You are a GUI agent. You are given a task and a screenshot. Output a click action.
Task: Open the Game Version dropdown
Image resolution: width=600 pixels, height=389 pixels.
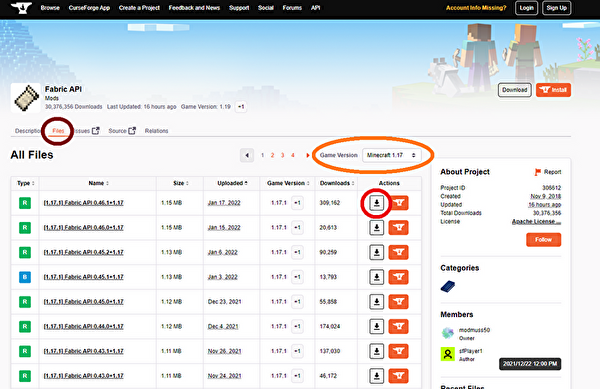[391, 155]
